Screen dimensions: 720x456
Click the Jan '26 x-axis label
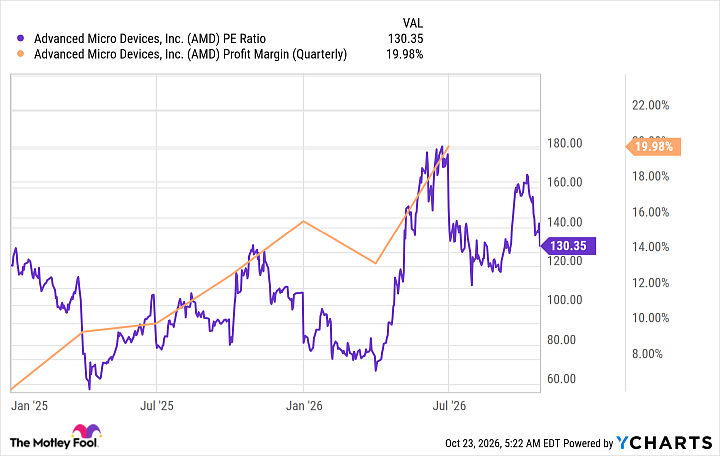(x=304, y=406)
